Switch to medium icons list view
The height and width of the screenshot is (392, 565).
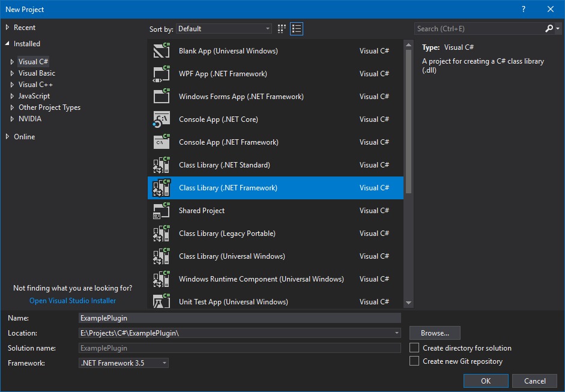click(297, 29)
